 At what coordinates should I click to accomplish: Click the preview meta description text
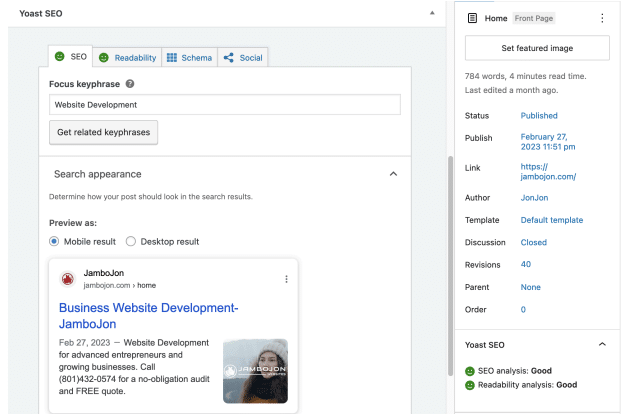134,367
